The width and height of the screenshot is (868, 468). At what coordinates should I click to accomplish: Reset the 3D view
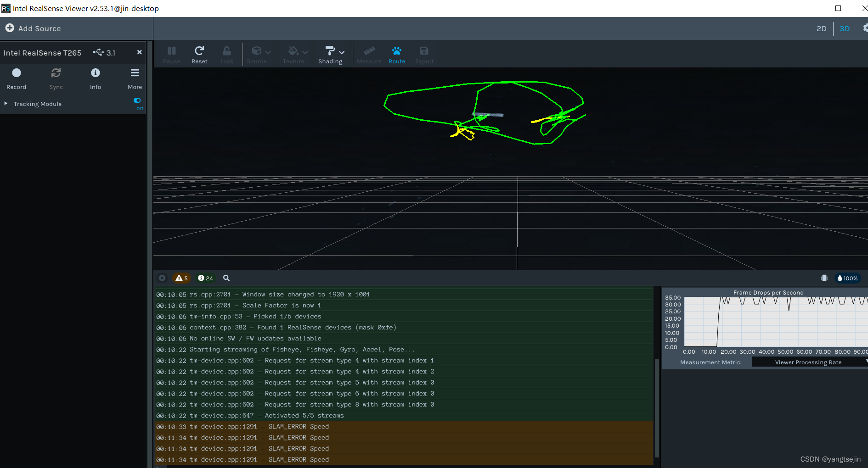[199, 55]
